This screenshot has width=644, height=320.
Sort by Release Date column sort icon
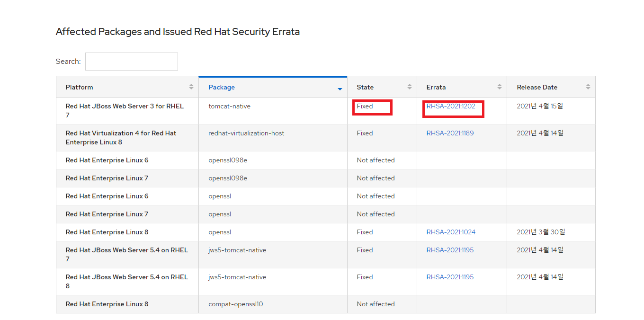(x=588, y=87)
